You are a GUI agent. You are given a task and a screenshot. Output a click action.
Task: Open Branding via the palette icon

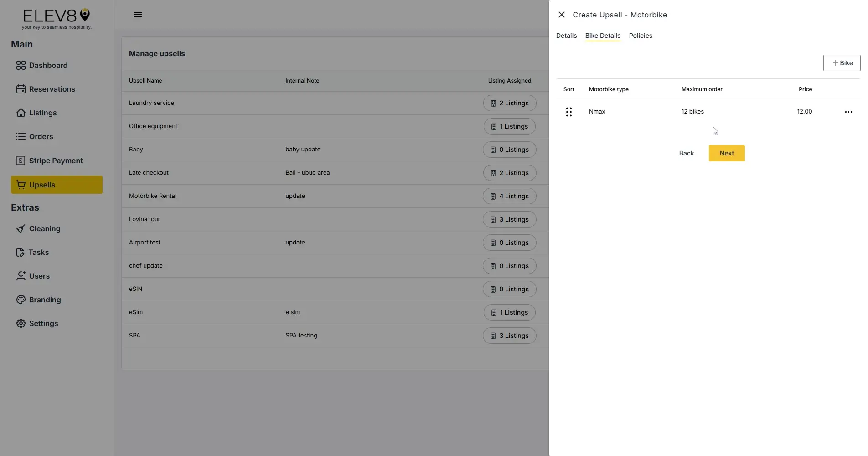point(21,300)
